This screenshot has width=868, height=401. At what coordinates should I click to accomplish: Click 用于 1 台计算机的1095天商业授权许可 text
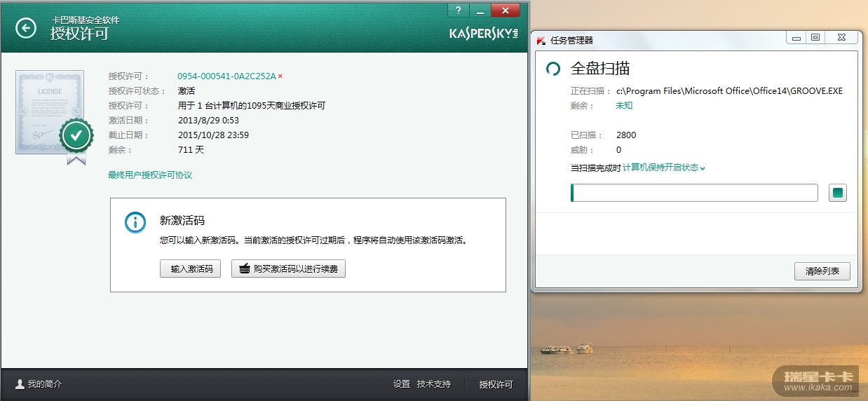tap(252, 105)
